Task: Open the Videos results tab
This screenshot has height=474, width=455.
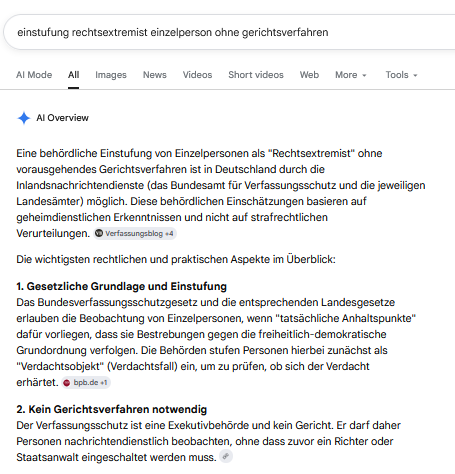Action: click(197, 75)
